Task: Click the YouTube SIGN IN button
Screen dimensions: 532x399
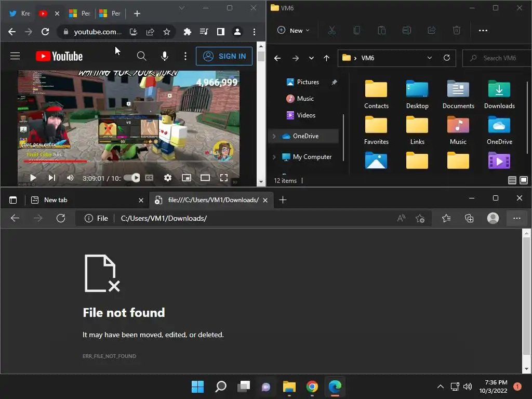Action: pyautogui.click(x=224, y=56)
